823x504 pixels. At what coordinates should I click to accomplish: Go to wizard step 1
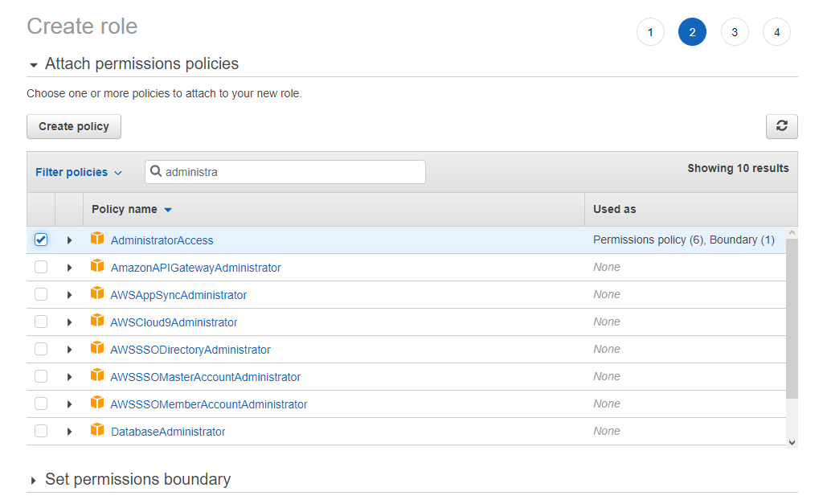650,32
